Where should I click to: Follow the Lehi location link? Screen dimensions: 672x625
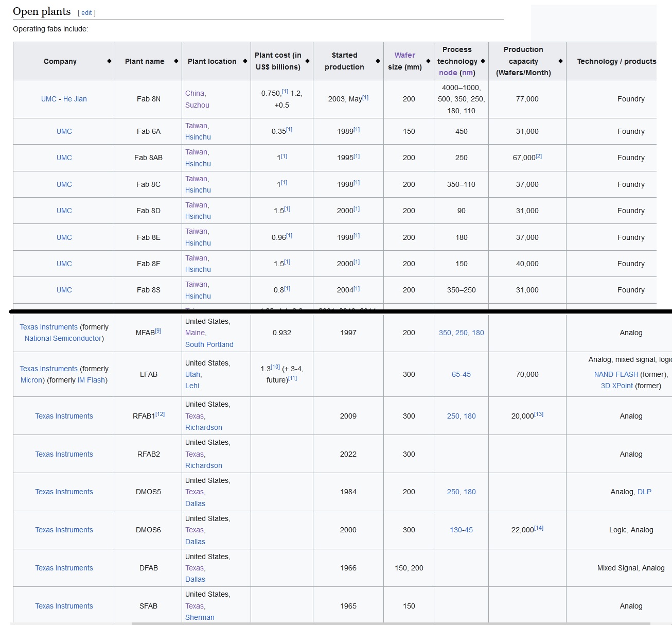pos(192,386)
